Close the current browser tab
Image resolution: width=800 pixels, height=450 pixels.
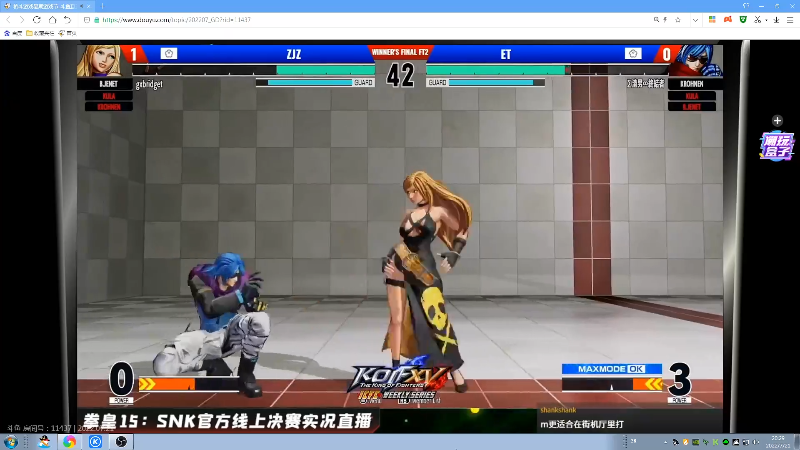click(x=88, y=6)
